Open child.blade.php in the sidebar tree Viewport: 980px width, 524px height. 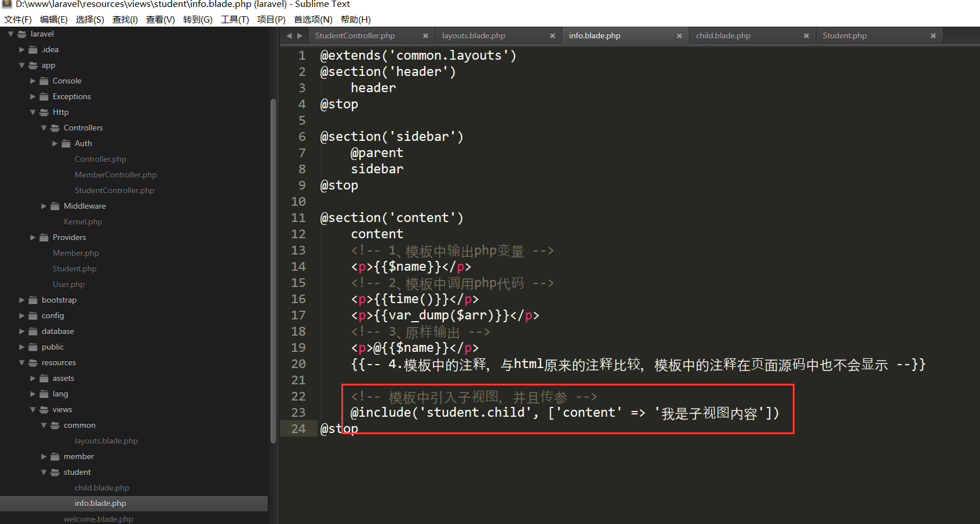[102, 488]
